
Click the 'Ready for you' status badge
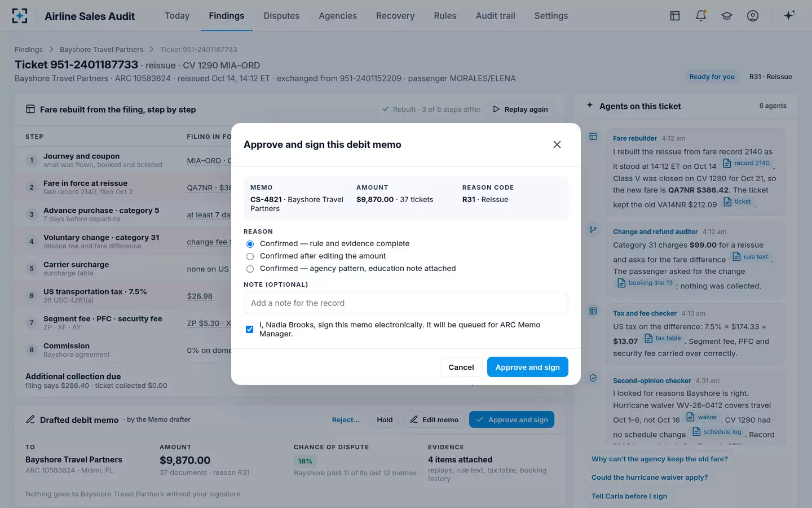click(x=712, y=77)
